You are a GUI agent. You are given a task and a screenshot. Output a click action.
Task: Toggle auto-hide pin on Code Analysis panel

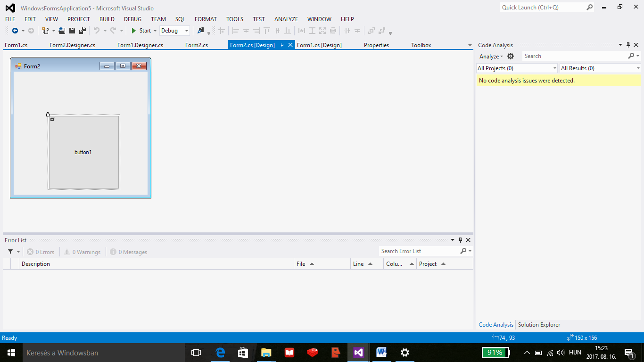(628, 45)
